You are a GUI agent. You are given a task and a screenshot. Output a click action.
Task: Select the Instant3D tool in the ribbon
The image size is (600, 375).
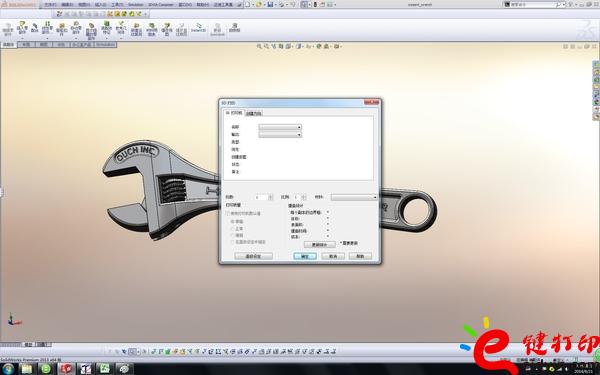pyautogui.click(x=198, y=28)
